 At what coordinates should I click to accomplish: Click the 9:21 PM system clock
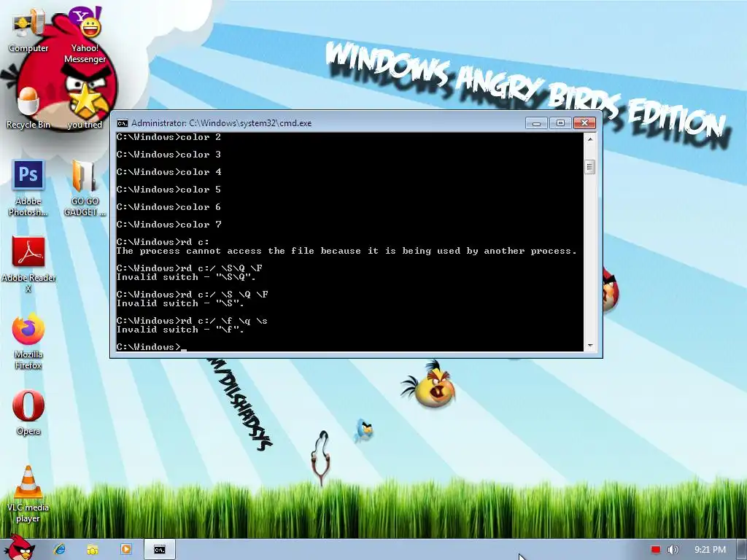pos(710,550)
